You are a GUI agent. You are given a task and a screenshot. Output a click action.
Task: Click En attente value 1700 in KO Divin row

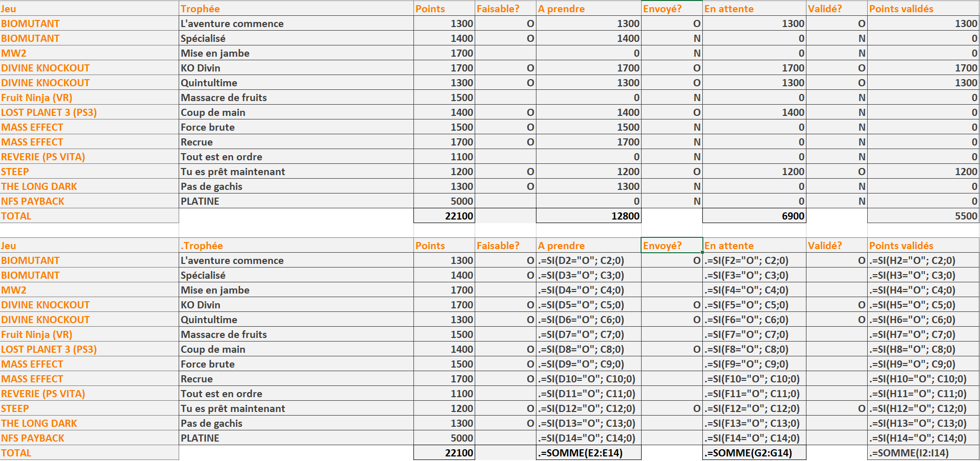[754, 68]
